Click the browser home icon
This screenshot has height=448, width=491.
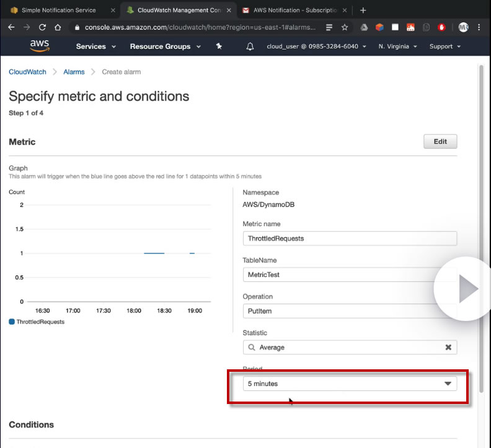[x=58, y=27]
